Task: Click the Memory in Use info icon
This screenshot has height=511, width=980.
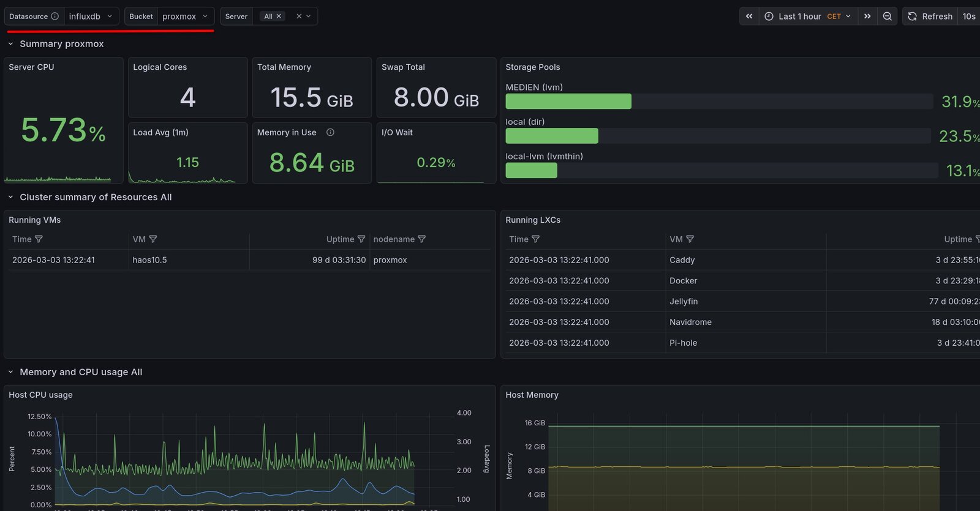Action: coord(330,132)
